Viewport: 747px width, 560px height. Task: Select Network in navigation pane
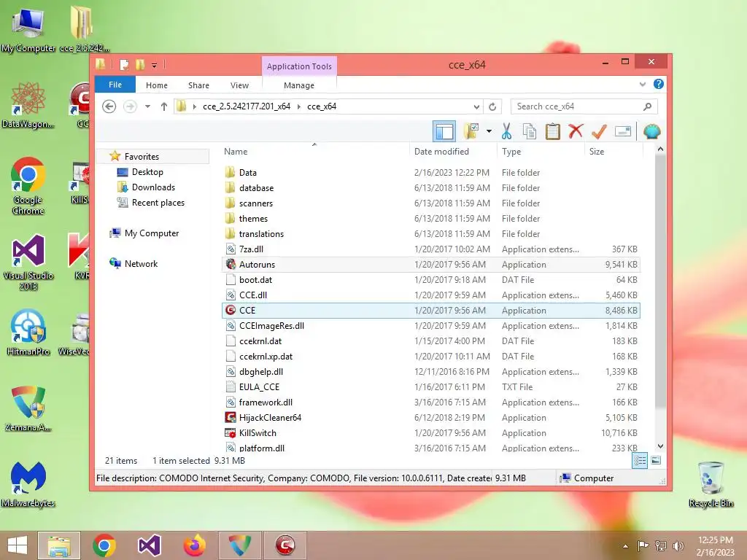coord(141,264)
